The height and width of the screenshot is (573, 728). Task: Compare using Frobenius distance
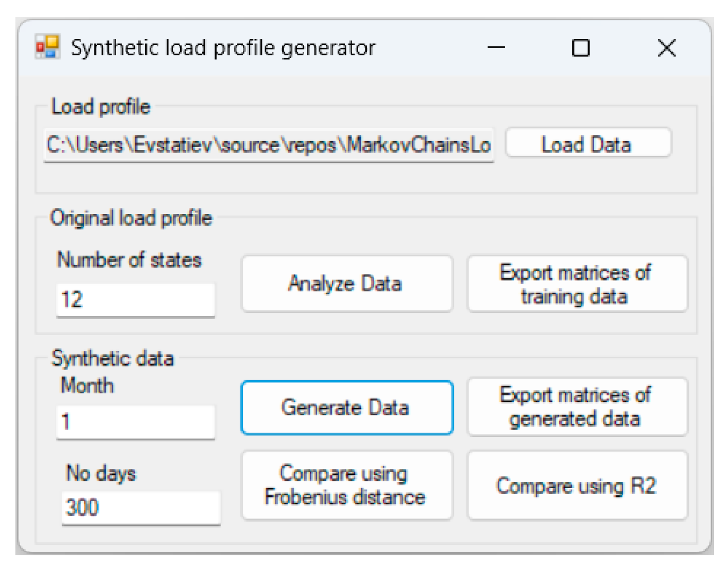[347, 485]
